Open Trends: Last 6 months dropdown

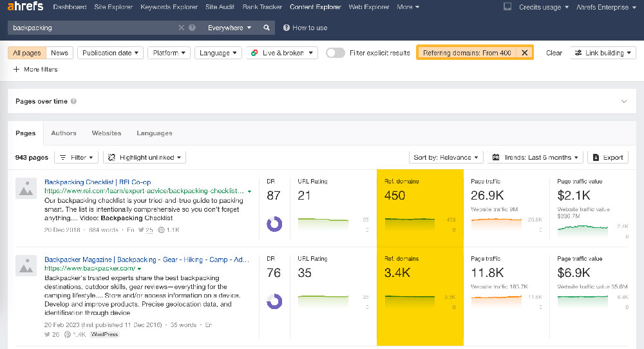(535, 157)
